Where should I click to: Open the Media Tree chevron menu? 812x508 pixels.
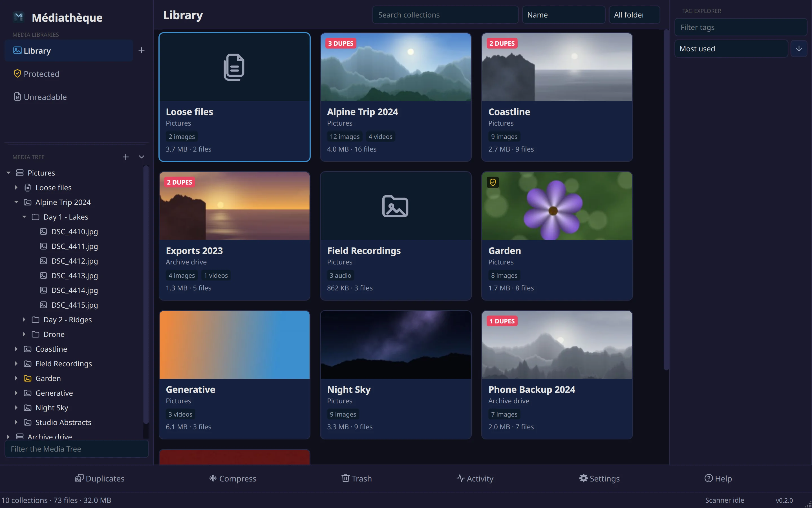point(142,157)
